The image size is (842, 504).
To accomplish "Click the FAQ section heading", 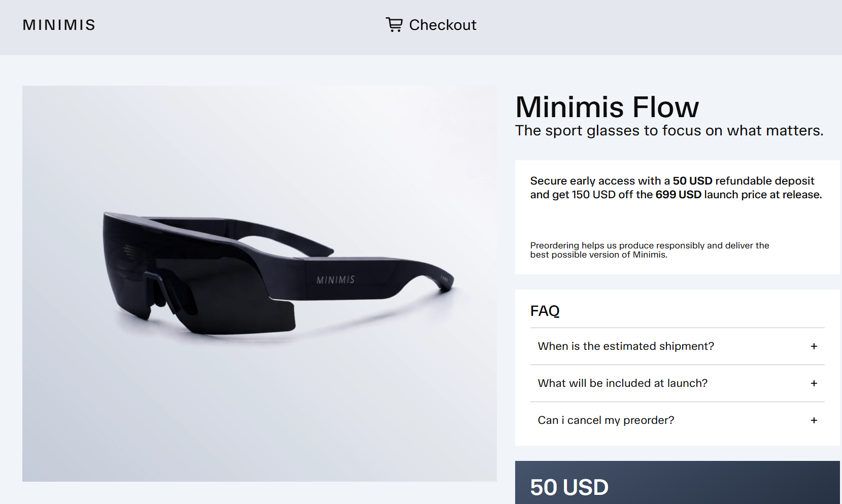I will [545, 311].
